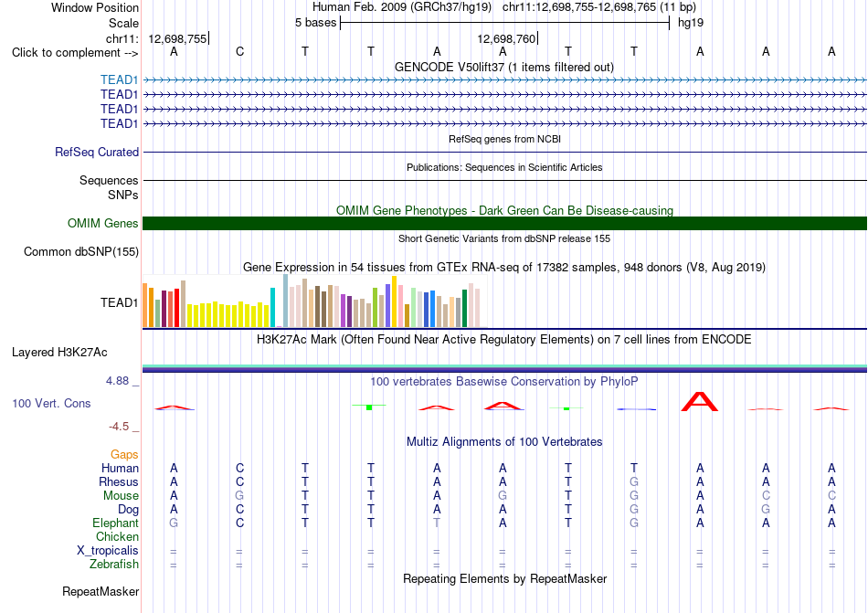868x613 pixels.
Task: Click '100 vertebrates Basewise Conservation by PhyloP' title
Action: [504, 381]
